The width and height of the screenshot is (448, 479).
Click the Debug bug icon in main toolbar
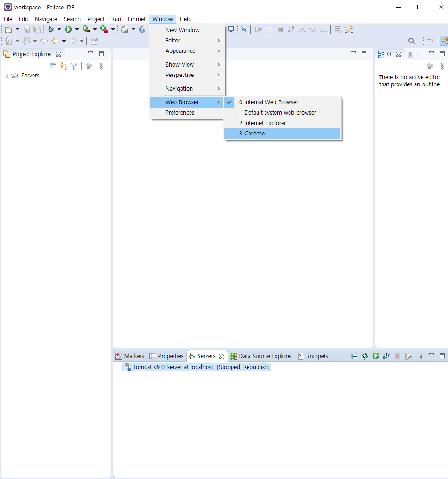coord(50,29)
